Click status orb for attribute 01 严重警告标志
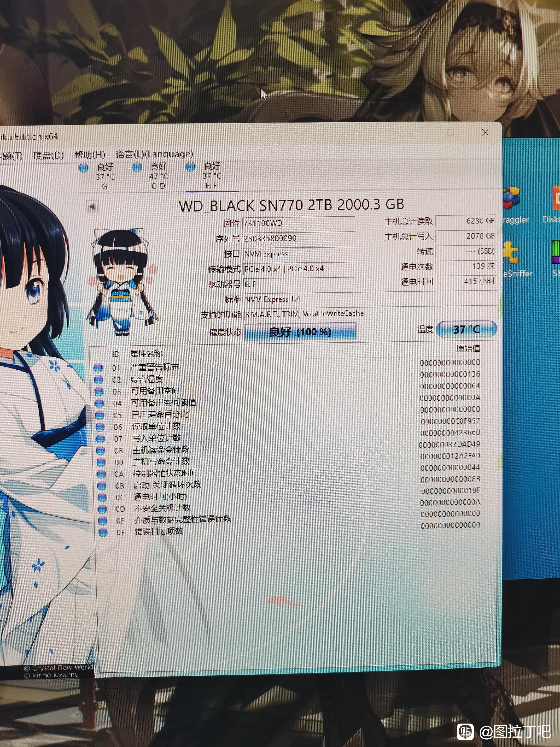 pyautogui.click(x=98, y=368)
